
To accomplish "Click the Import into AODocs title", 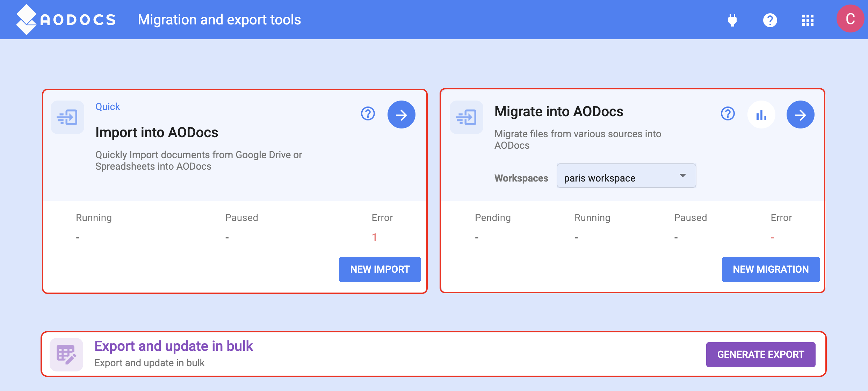I will click(x=157, y=132).
